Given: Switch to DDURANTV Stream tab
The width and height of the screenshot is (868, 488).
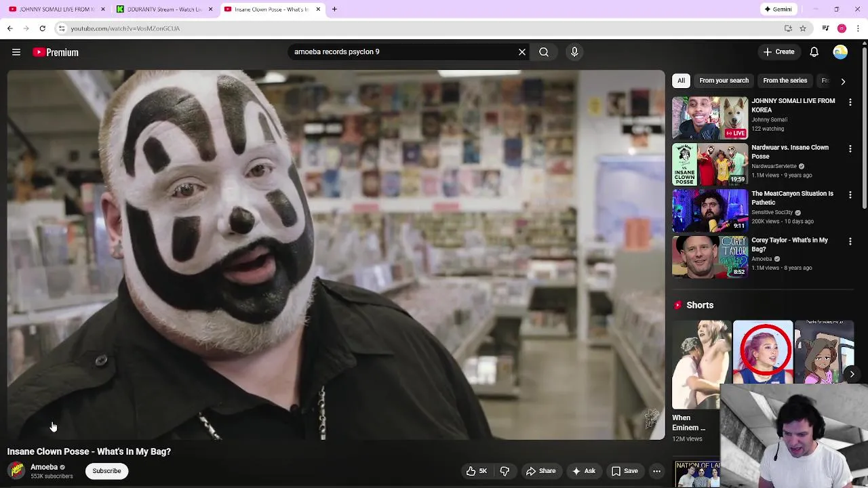Looking at the screenshot, I should (x=165, y=9).
